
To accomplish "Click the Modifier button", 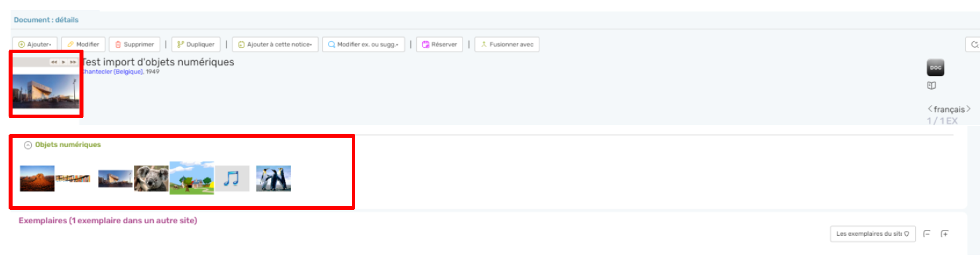I will tap(83, 44).
